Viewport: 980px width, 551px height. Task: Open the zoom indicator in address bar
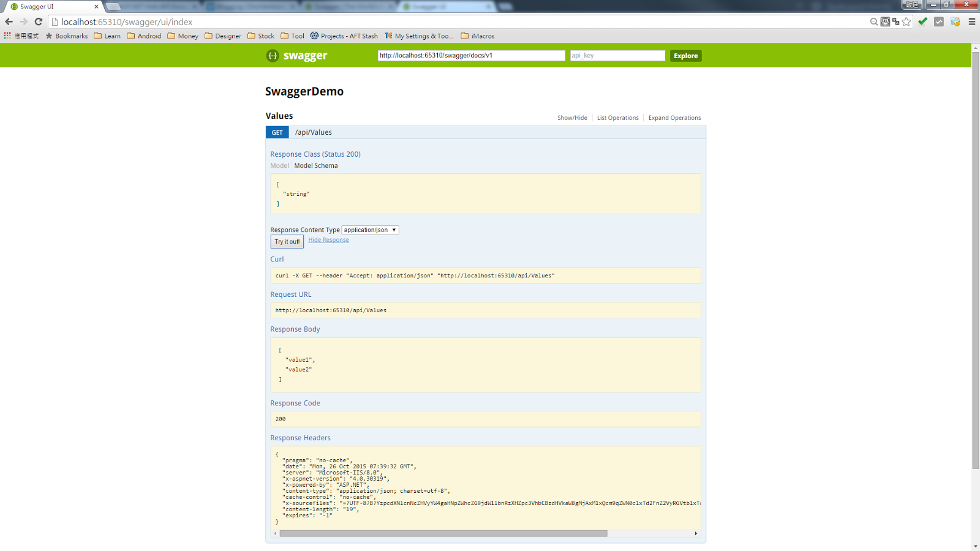pyautogui.click(x=874, y=21)
